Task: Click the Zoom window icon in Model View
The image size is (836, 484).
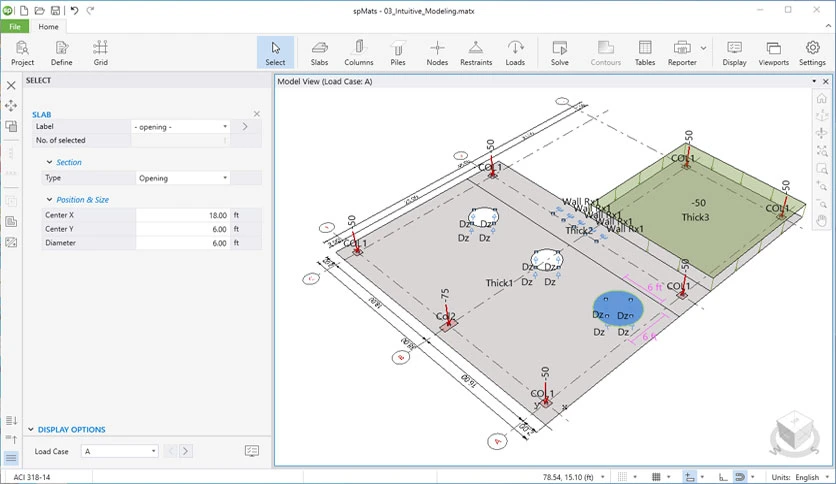Action: coord(822,169)
